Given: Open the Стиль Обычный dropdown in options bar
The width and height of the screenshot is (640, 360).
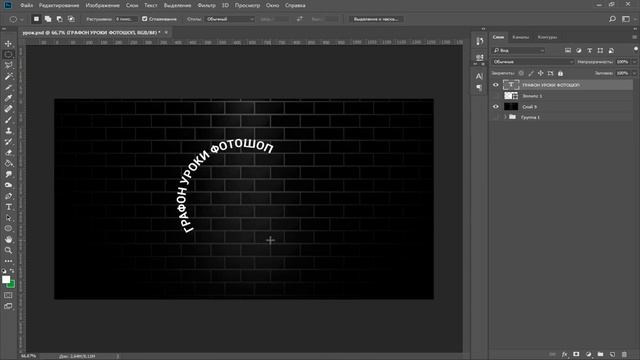Looking at the screenshot, I should (230, 19).
